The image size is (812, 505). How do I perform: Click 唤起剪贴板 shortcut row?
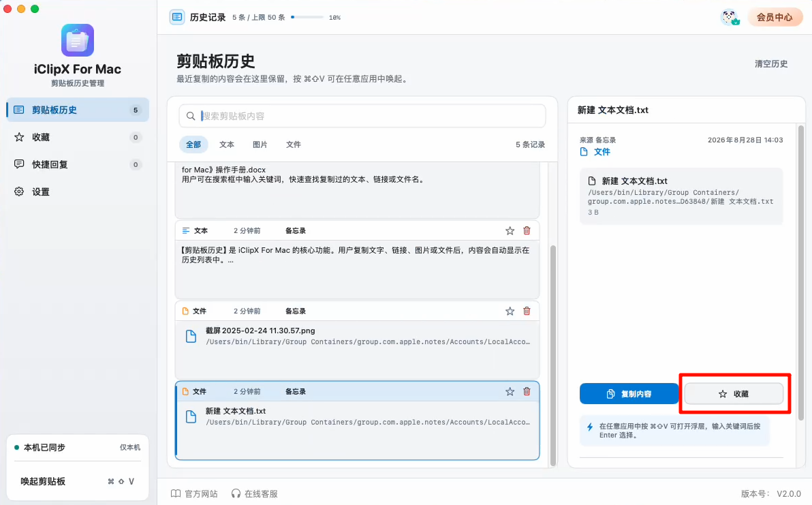pos(78,481)
